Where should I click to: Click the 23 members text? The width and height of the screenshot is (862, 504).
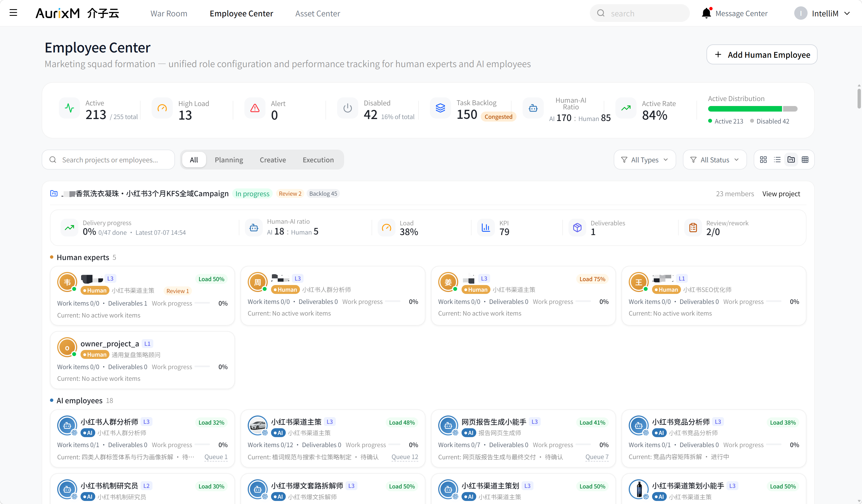(735, 194)
